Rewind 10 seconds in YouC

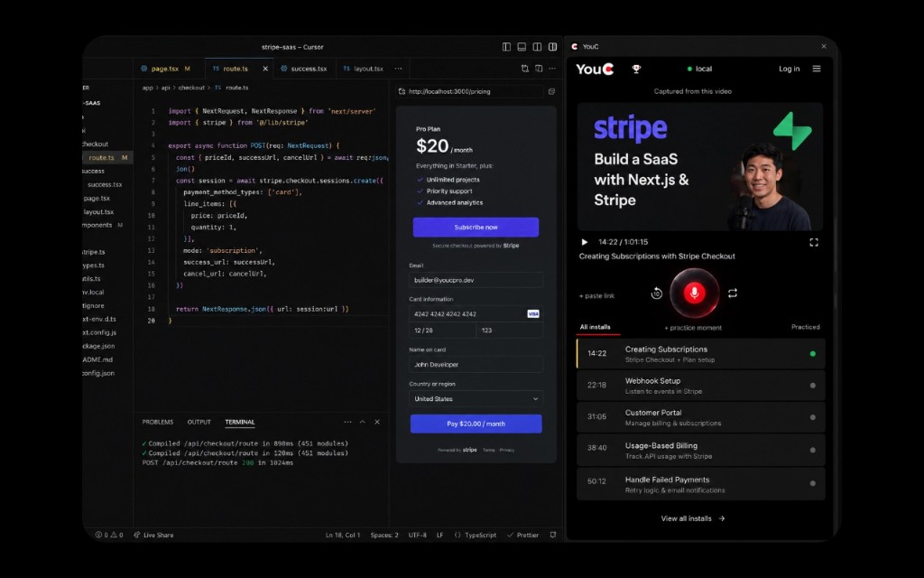(657, 294)
